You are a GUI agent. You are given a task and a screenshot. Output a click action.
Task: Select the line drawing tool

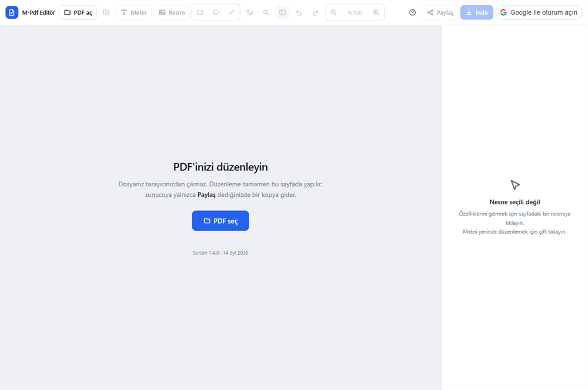(231, 12)
